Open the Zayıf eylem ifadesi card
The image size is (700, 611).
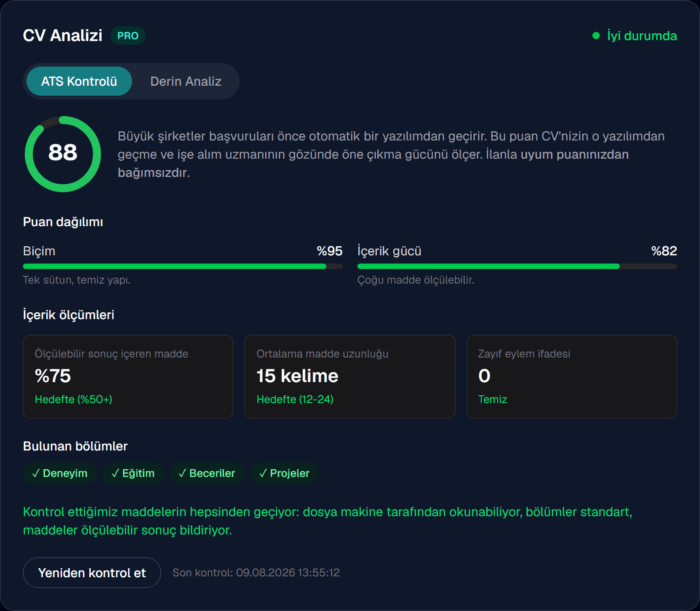click(572, 377)
